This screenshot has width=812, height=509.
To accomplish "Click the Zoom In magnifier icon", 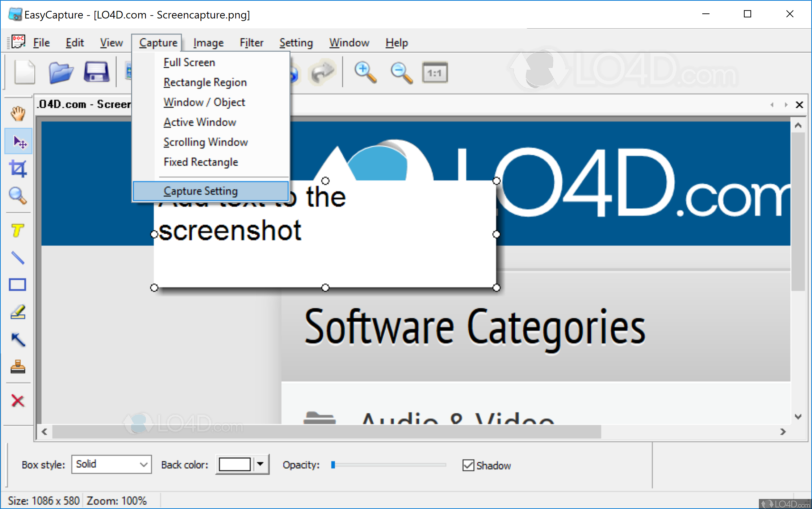I will coord(365,73).
